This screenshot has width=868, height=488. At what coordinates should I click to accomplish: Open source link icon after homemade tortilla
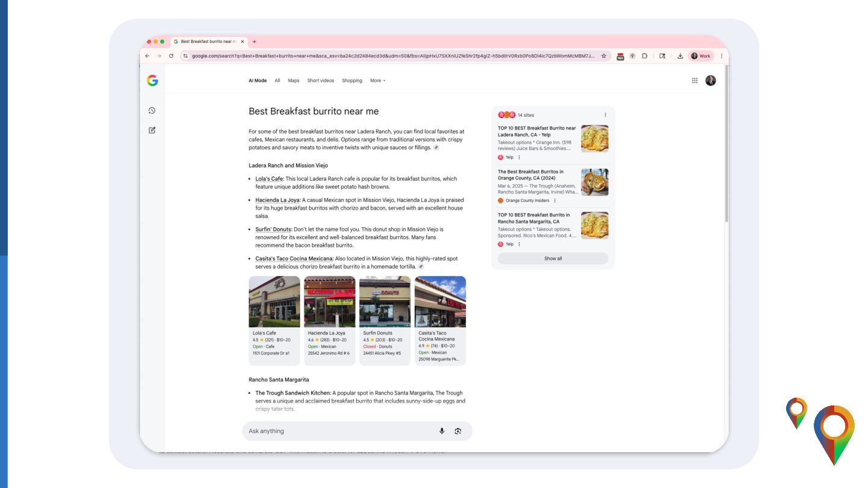pos(421,266)
